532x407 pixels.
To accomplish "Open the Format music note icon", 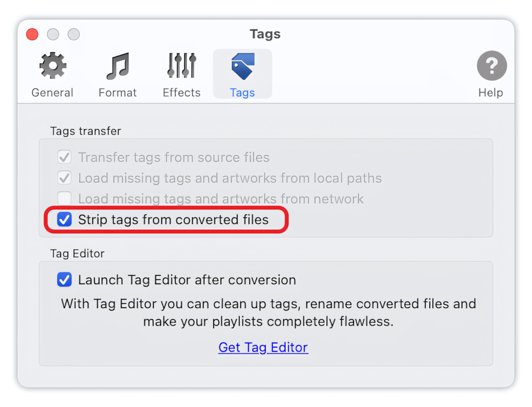I will tap(118, 66).
